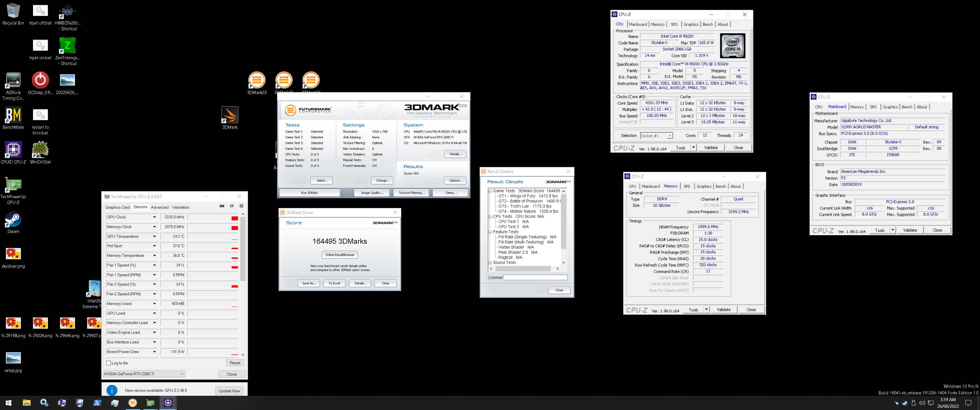Image resolution: width=980 pixels, height=410 pixels.
Task: Collapse Feature Tests tree node
Action: click(490, 232)
